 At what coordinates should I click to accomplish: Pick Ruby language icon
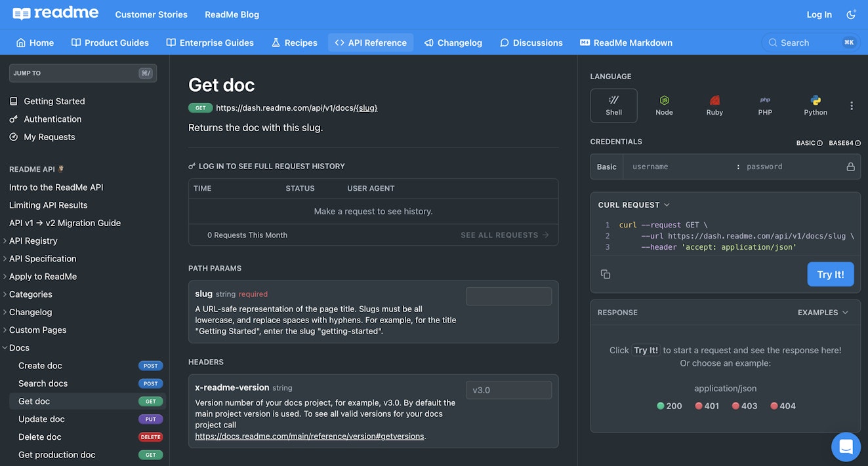[714, 106]
